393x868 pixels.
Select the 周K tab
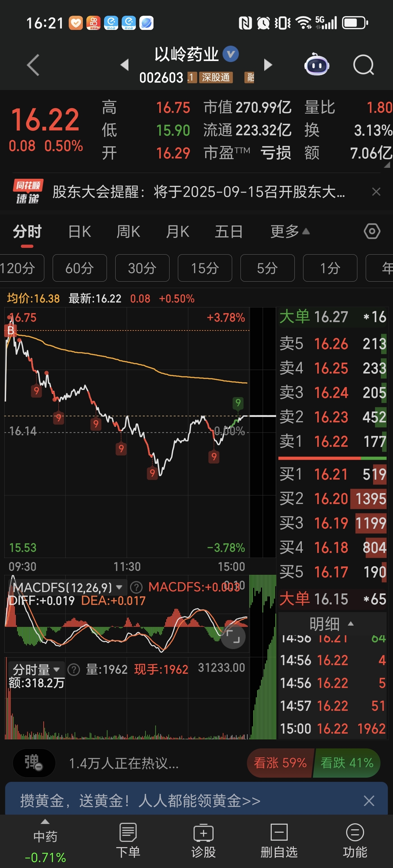tap(128, 232)
